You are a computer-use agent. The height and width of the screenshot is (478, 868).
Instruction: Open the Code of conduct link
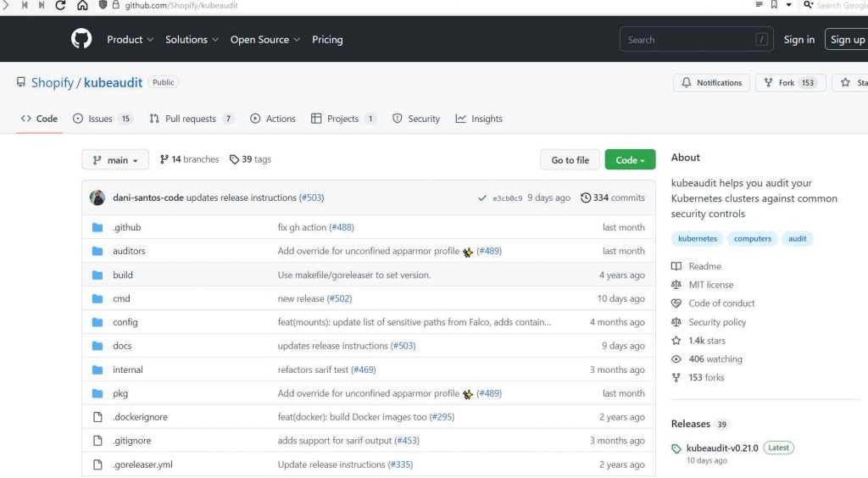(721, 303)
